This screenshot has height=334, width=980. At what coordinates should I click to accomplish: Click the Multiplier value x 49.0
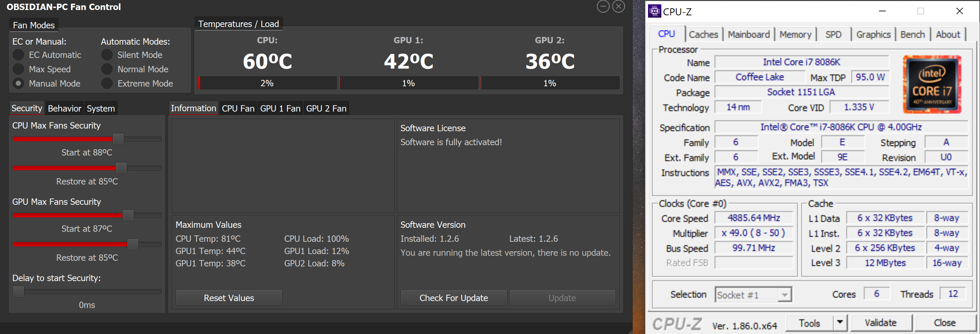point(754,232)
